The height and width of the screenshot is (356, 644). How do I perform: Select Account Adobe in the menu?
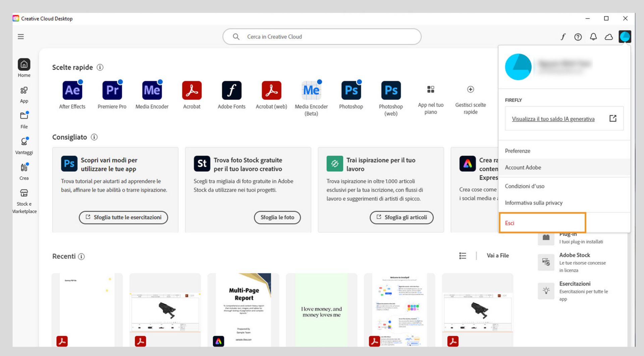[564, 167]
